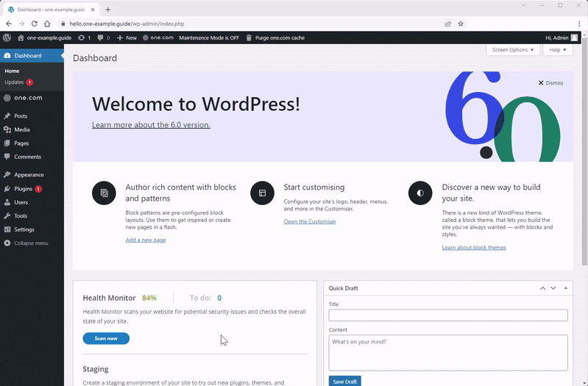Click the Scan now button
This screenshot has height=386, width=588.
click(106, 338)
